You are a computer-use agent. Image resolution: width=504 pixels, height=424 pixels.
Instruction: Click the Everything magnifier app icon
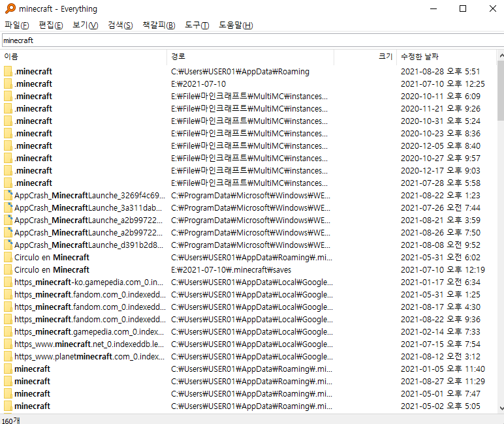click(x=10, y=8)
